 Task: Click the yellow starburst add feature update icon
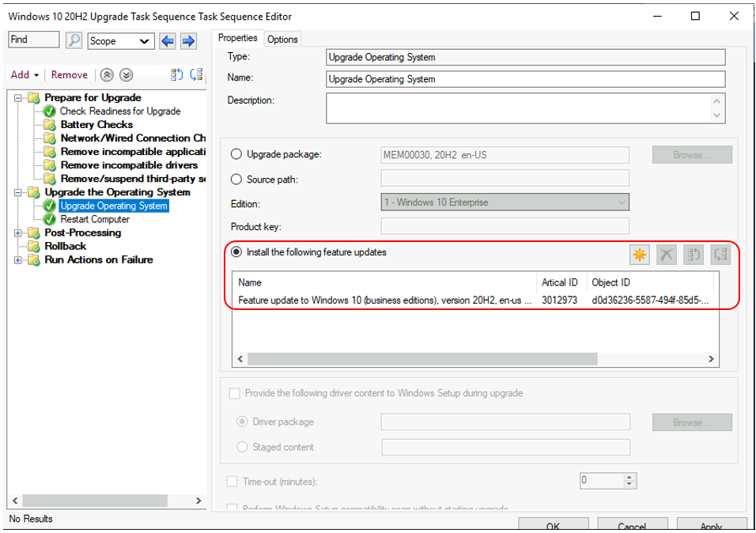639,254
